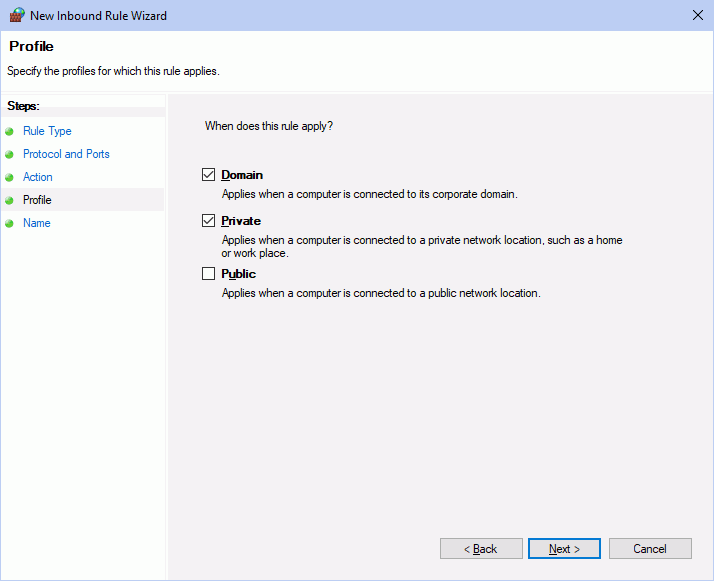Open the Action step in sidebar
The height and width of the screenshot is (581, 714).
tap(38, 177)
